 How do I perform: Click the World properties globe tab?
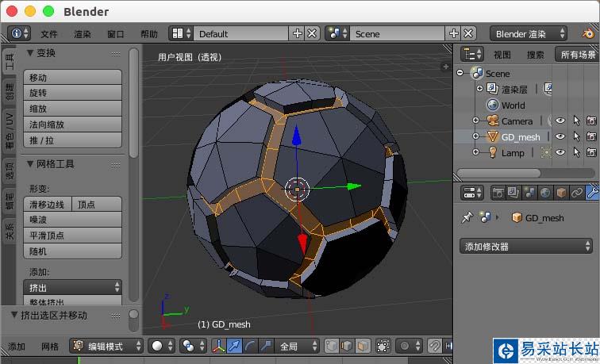(545, 193)
